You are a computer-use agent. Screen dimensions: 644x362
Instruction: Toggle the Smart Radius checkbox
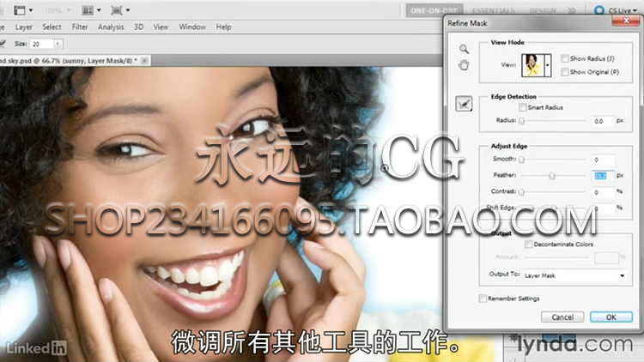(522, 107)
